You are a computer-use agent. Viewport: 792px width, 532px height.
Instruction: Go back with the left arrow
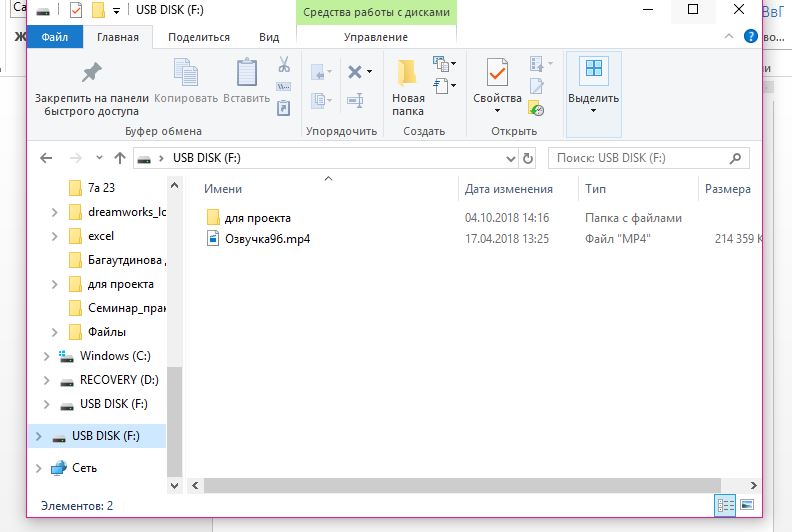tap(46, 159)
